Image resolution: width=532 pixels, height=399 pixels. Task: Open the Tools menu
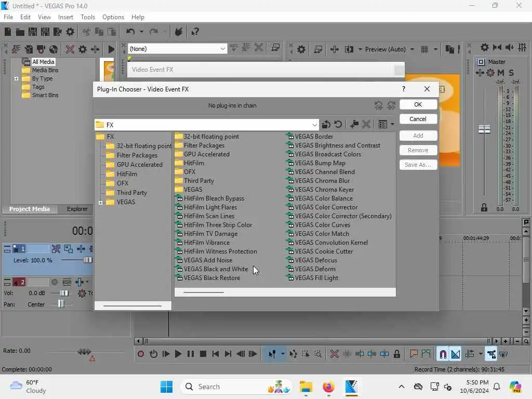click(88, 17)
